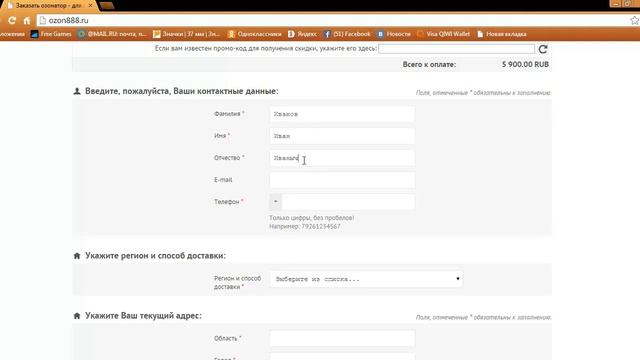Go to the browser home page icon
This screenshot has width=640, height=360.
(27, 20)
